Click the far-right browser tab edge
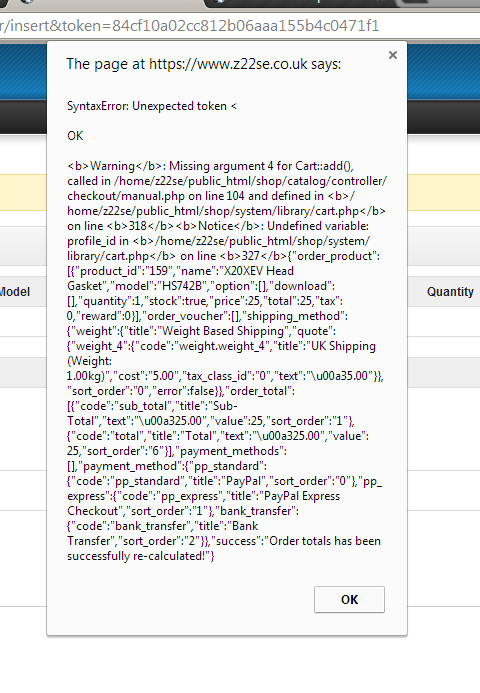 [438, 3]
